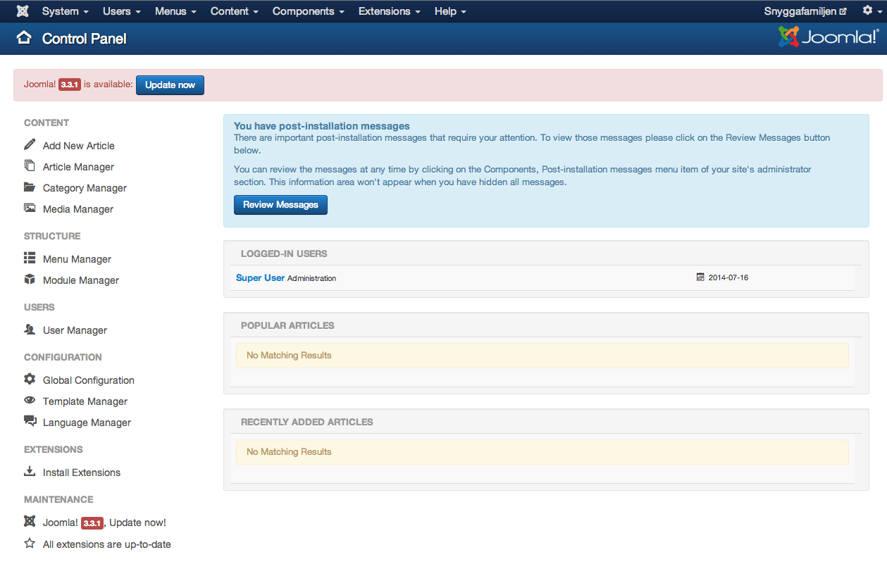Screen dimensions: 887x588
Task: Click the star icon for extensions up-to-date
Action: coord(30,543)
